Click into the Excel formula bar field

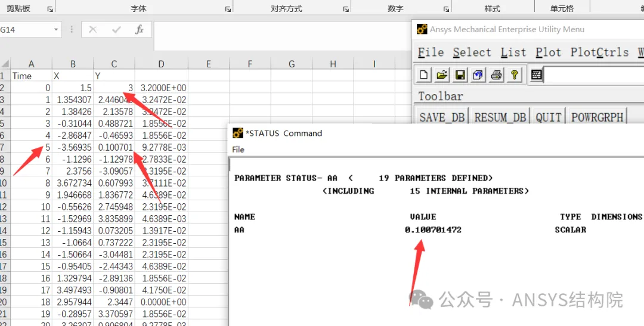283,36
